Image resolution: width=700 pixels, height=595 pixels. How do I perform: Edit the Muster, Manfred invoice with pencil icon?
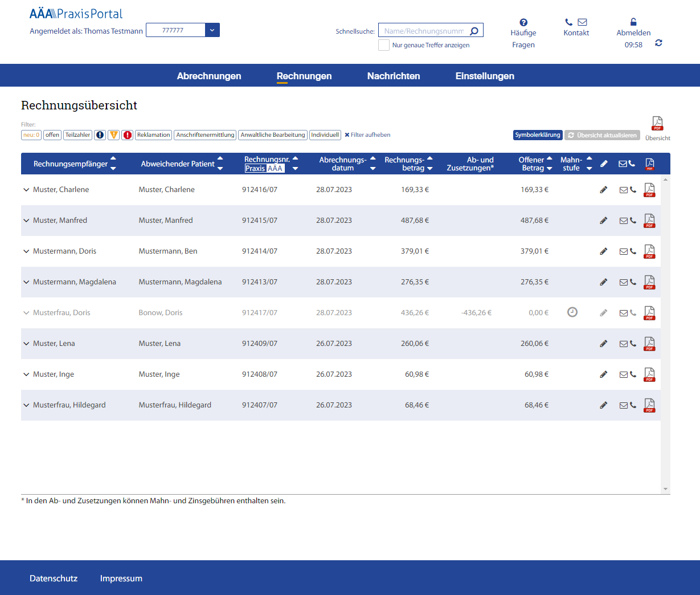click(x=604, y=221)
